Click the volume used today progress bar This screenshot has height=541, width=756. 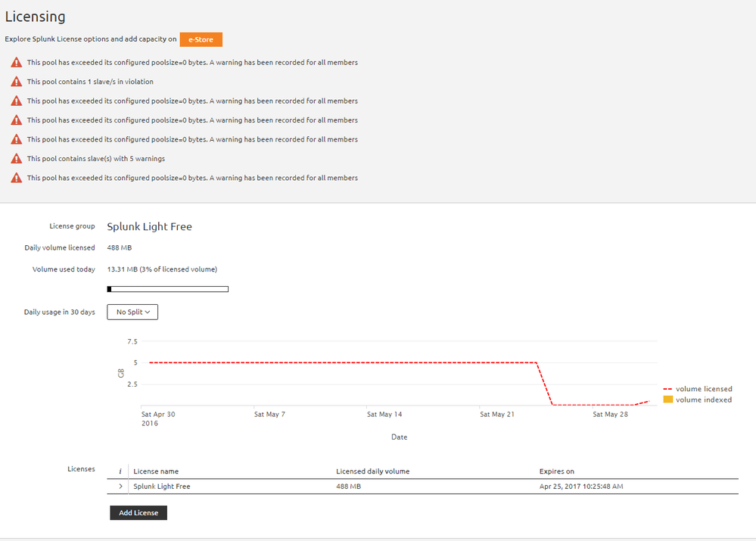coord(167,288)
